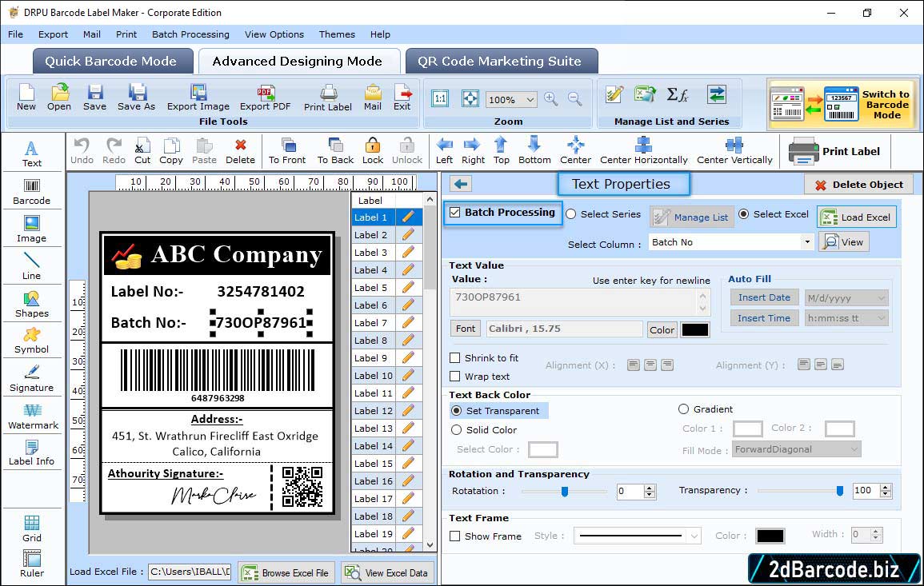Select the Gradient radio button
The width and height of the screenshot is (924, 586).
pos(683,409)
